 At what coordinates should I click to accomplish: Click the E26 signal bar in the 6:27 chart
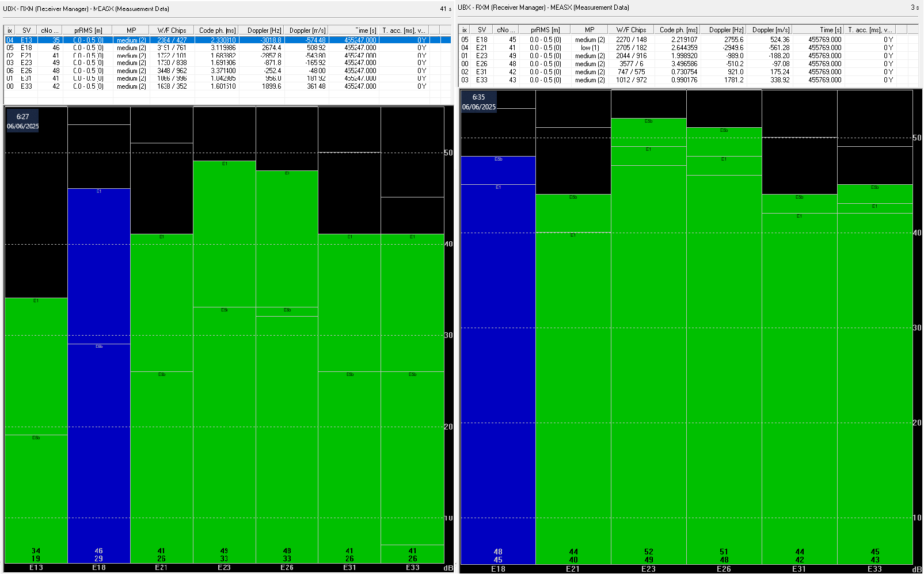click(287, 367)
